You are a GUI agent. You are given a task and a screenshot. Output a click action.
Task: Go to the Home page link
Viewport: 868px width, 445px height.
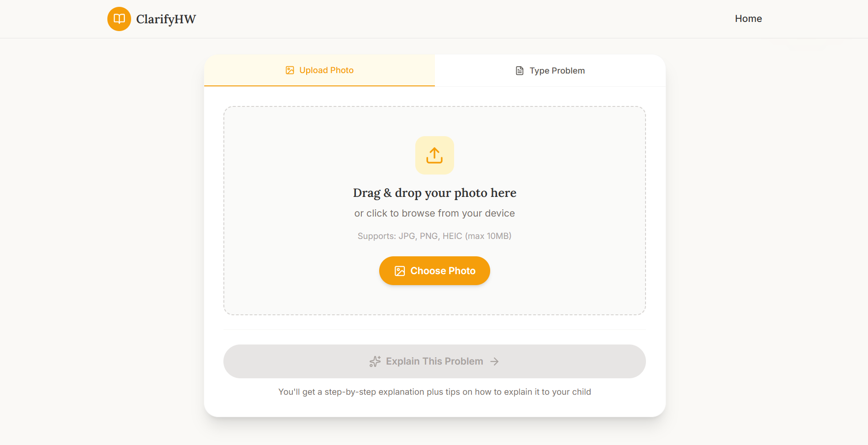[748, 19]
